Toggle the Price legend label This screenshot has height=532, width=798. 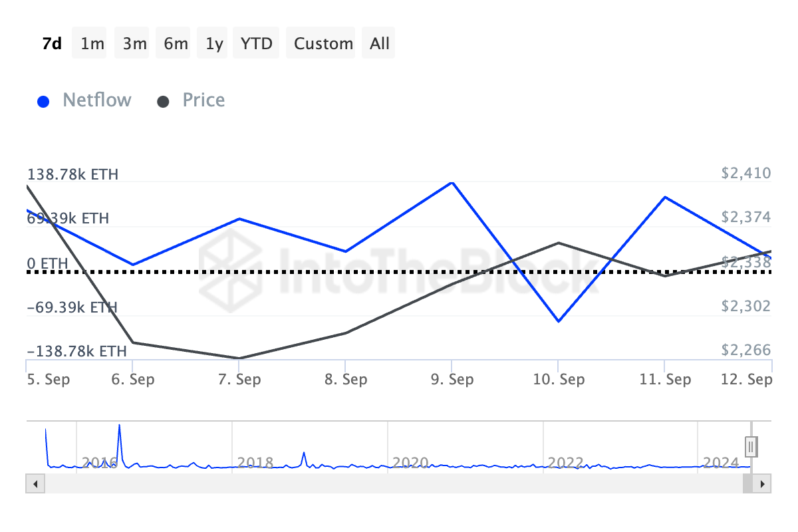click(203, 100)
